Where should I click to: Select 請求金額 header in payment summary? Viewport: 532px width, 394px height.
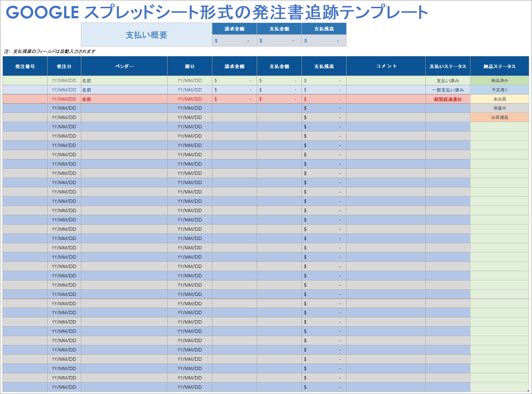[234, 29]
